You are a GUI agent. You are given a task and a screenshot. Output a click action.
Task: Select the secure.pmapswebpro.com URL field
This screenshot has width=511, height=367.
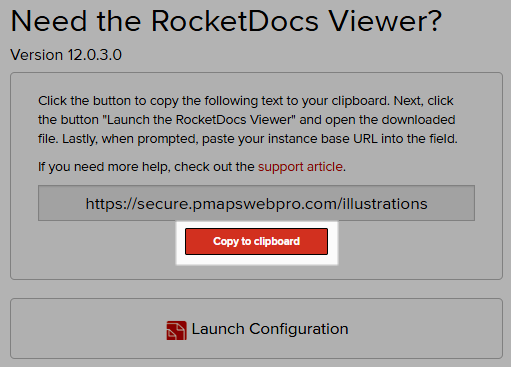point(256,203)
